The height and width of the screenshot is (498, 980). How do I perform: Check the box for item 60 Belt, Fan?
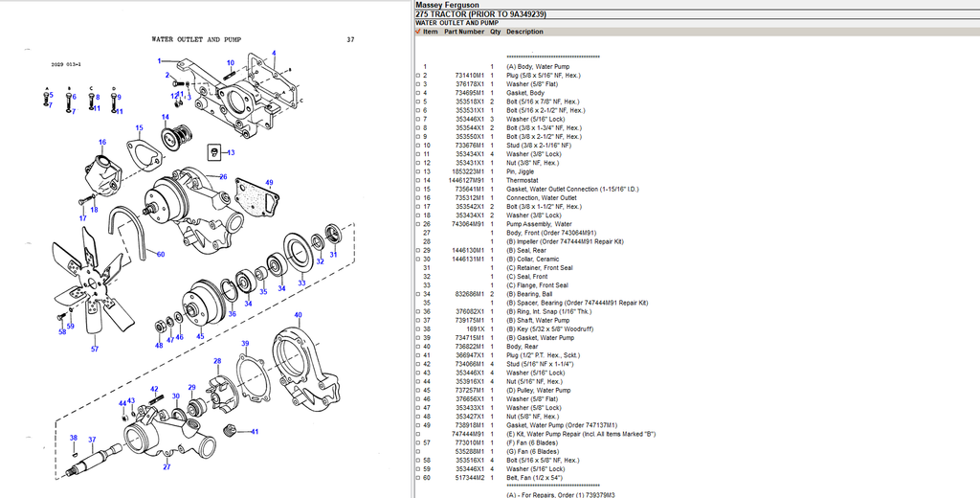pos(418,479)
